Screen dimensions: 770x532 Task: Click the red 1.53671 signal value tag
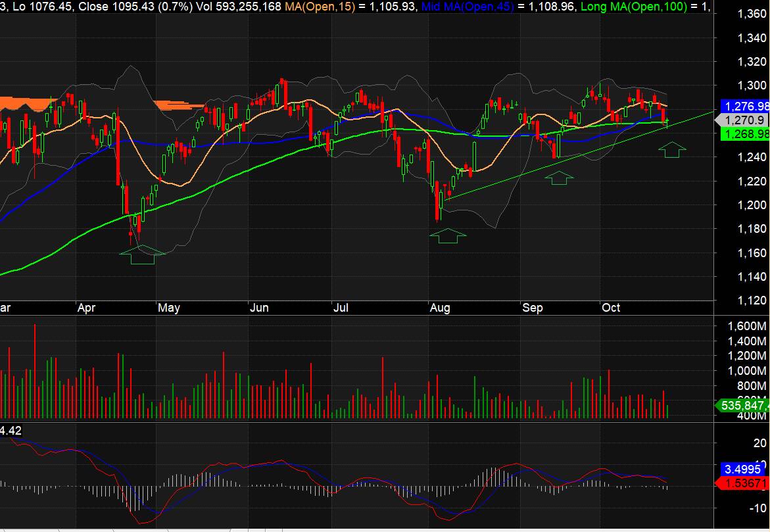tap(742, 483)
